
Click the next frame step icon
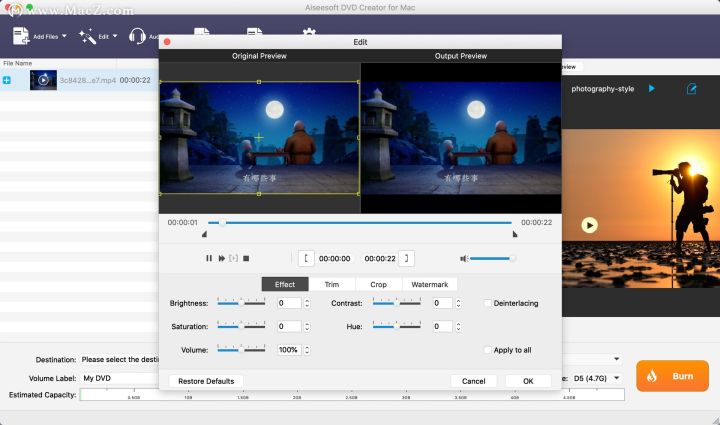tap(234, 258)
